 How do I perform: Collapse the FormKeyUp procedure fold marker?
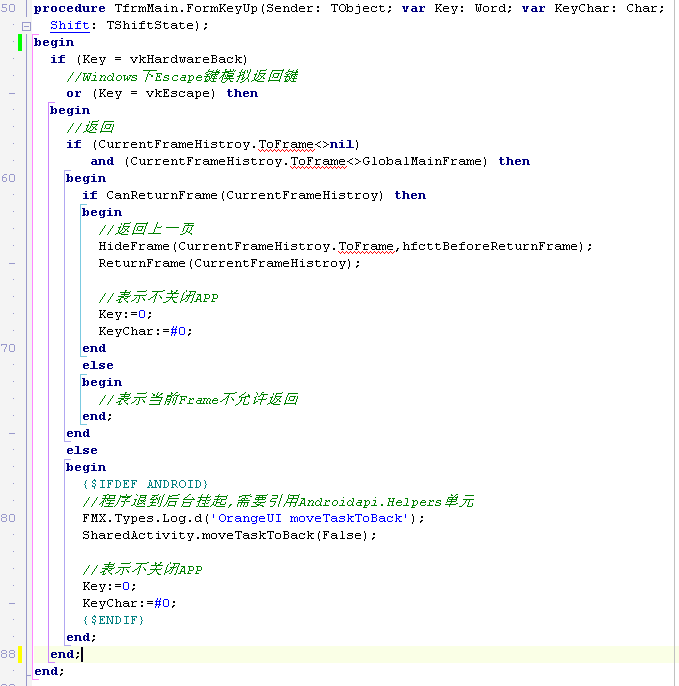pyautogui.click(x=26, y=25)
